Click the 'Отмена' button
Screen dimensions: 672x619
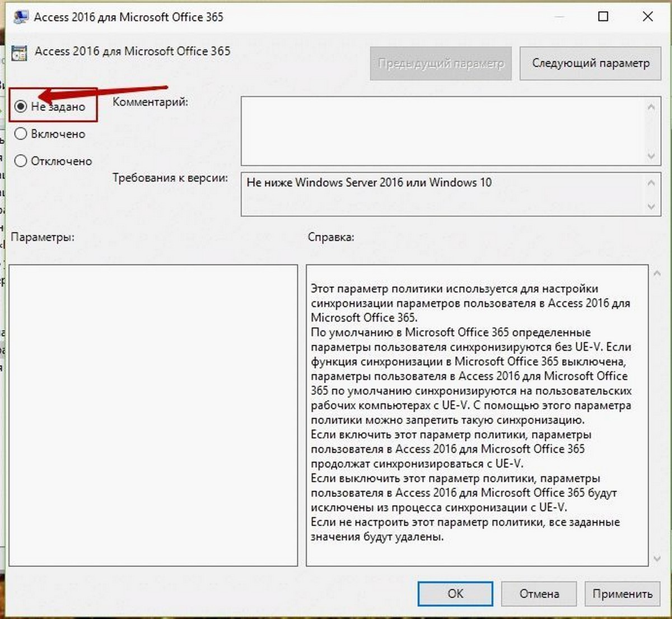pyautogui.click(x=539, y=594)
